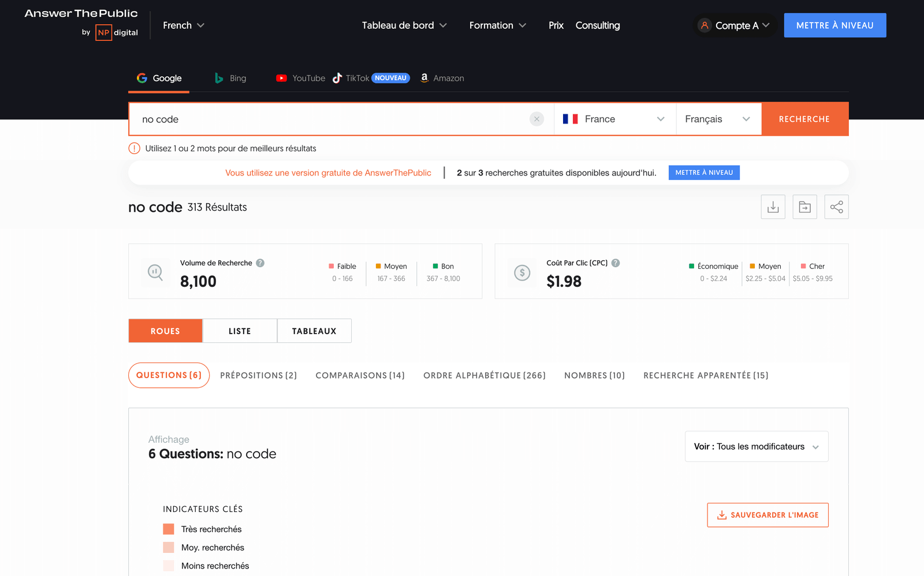This screenshot has width=924, height=576.
Task: Click the warning icon beside the search tip
Action: pos(134,148)
